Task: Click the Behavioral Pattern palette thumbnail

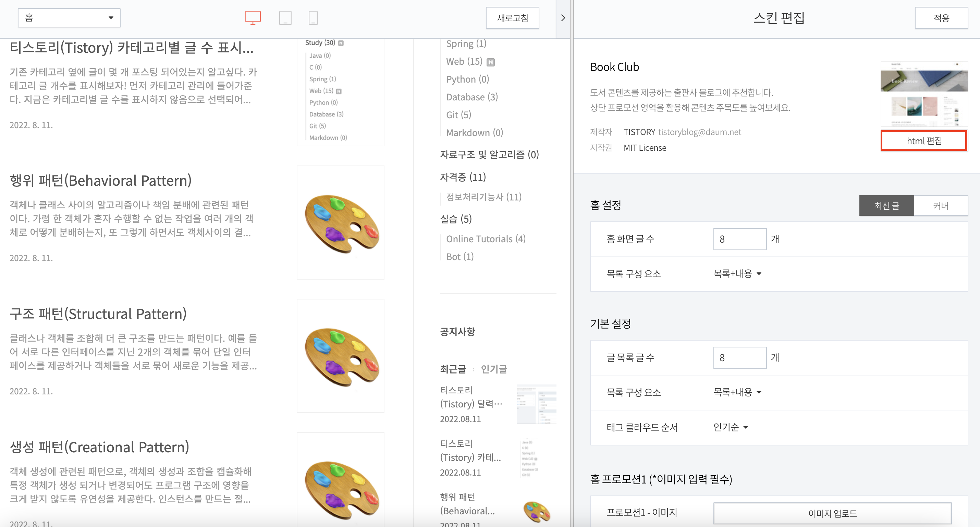Action: [x=341, y=223]
